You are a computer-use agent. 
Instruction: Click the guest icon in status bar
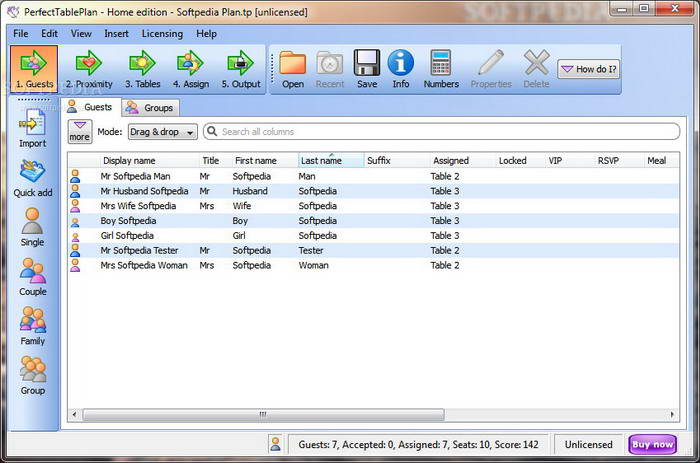[x=275, y=444]
